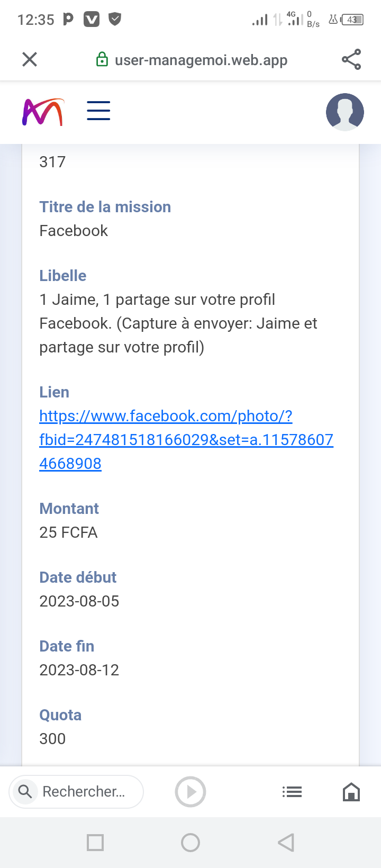Tap the Lien field label
The width and height of the screenshot is (381, 868).
point(54,392)
